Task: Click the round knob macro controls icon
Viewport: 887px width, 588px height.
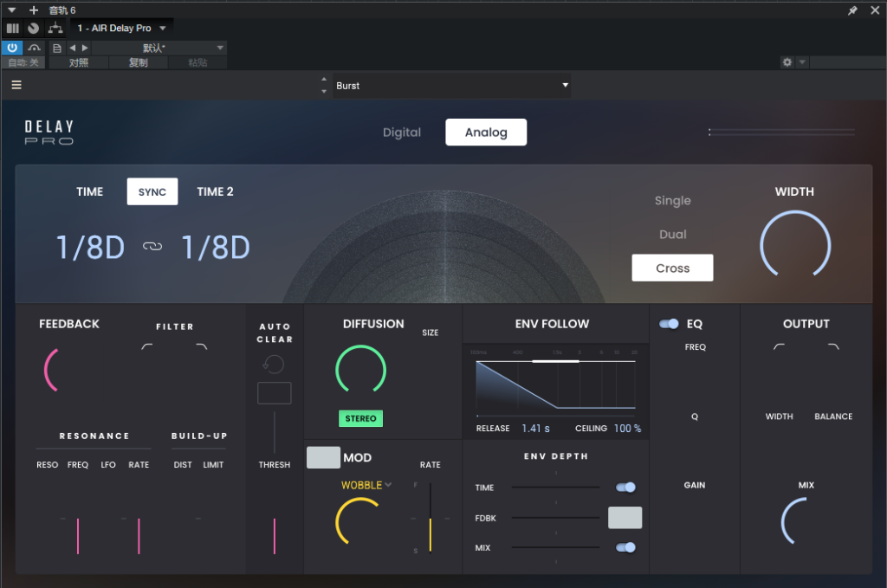Action: pyautogui.click(x=34, y=29)
